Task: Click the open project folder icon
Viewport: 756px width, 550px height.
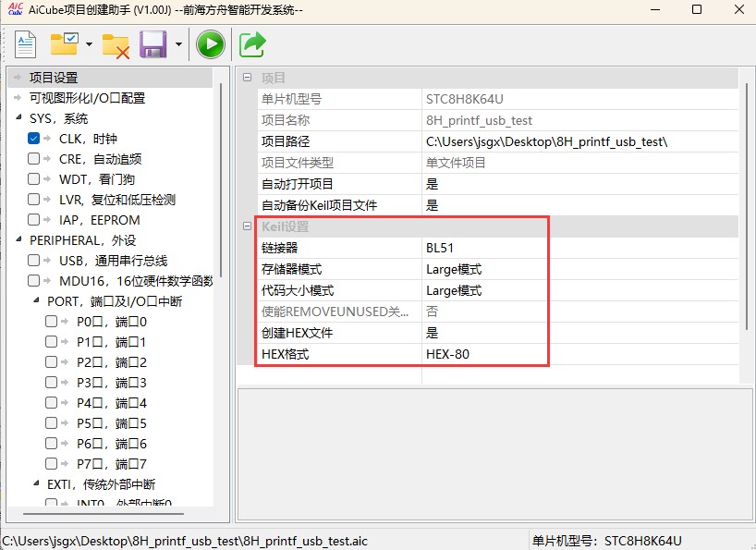Action: pyautogui.click(x=64, y=43)
